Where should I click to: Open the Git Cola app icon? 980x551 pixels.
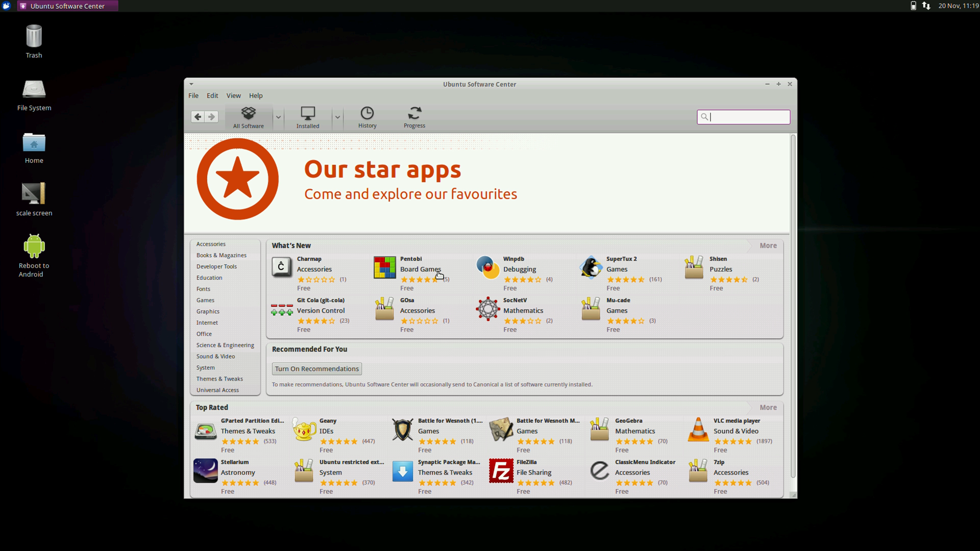(x=282, y=309)
